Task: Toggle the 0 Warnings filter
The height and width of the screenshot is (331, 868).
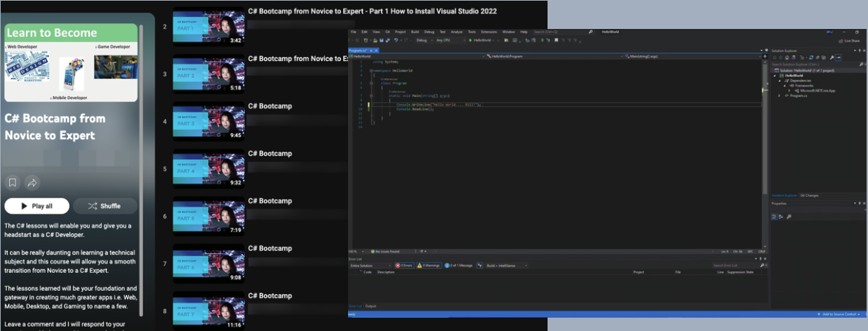Action: 429,265
